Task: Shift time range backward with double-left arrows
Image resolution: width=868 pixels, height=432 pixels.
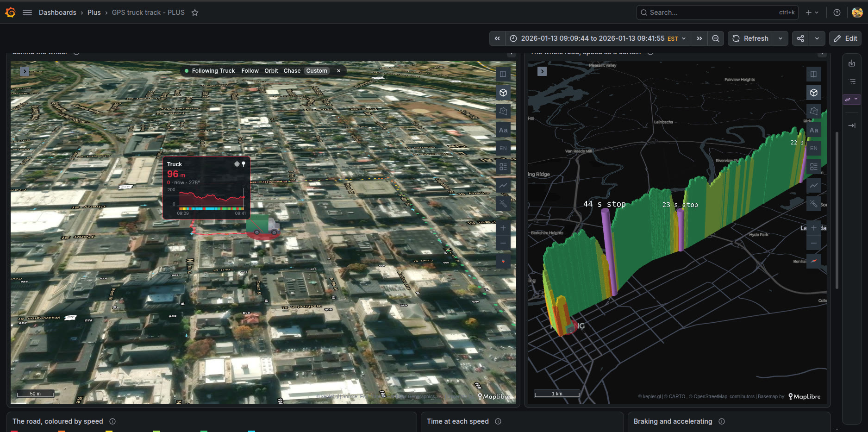Action: coord(497,38)
